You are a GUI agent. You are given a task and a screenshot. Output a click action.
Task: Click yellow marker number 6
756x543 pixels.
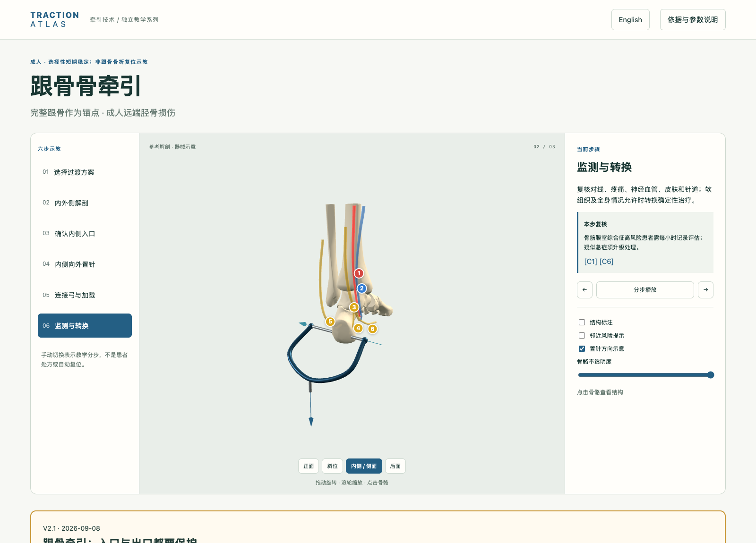(x=373, y=329)
